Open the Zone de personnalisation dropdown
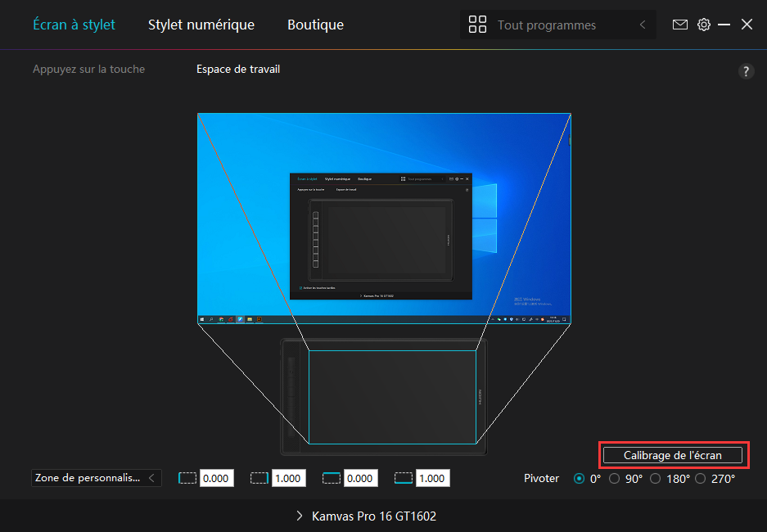This screenshot has width=767, height=532. pos(96,478)
